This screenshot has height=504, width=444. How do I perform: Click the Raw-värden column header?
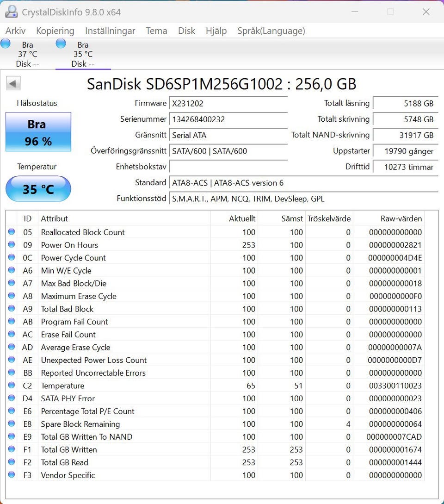[388, 218]
